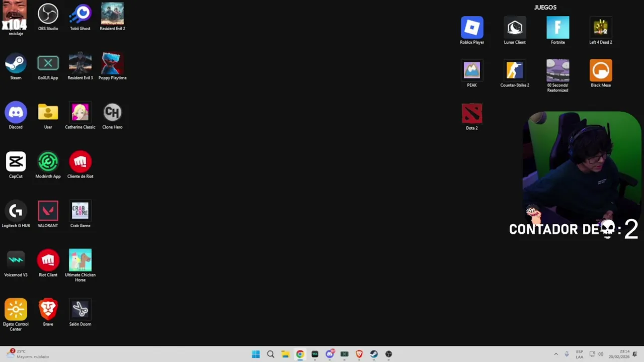Select the Discord desktop shortcut

(x=16, y=116)
